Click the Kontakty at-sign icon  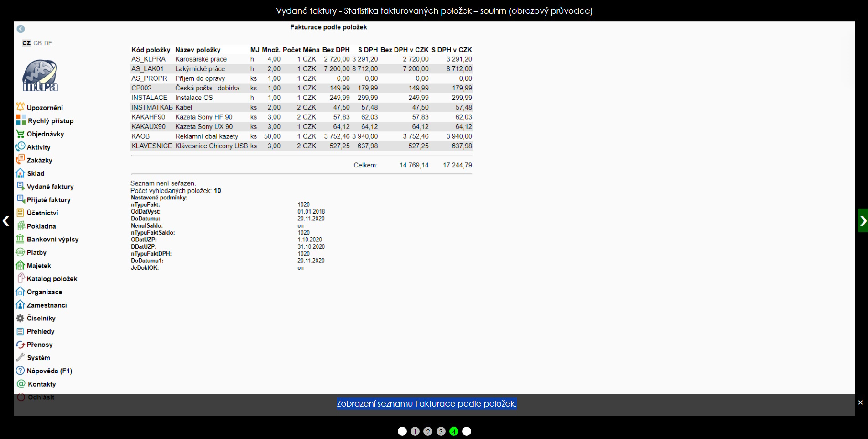[21, 384]
